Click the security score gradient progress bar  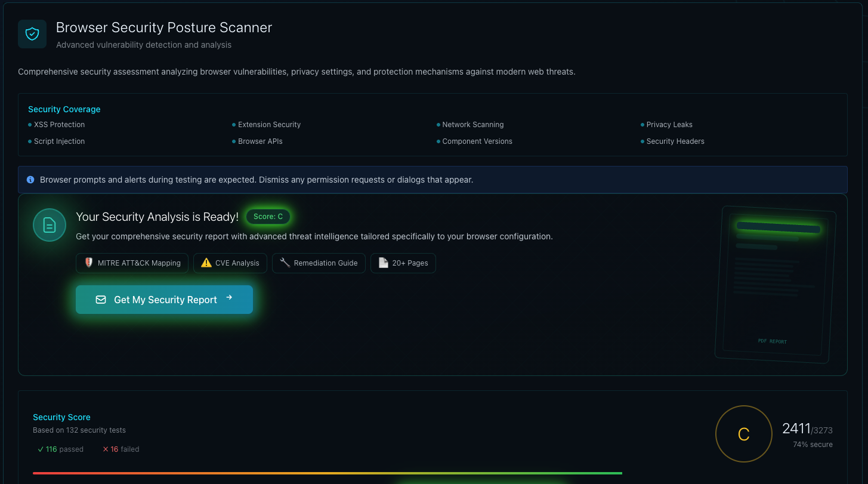[328, 473]
